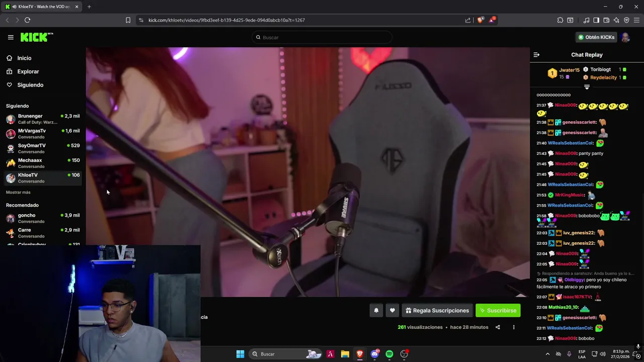Image resolution: width=644 pixels, height=362 pixels.
Task: Toggle the Brave sidebar panel
Action: (596, 20)
